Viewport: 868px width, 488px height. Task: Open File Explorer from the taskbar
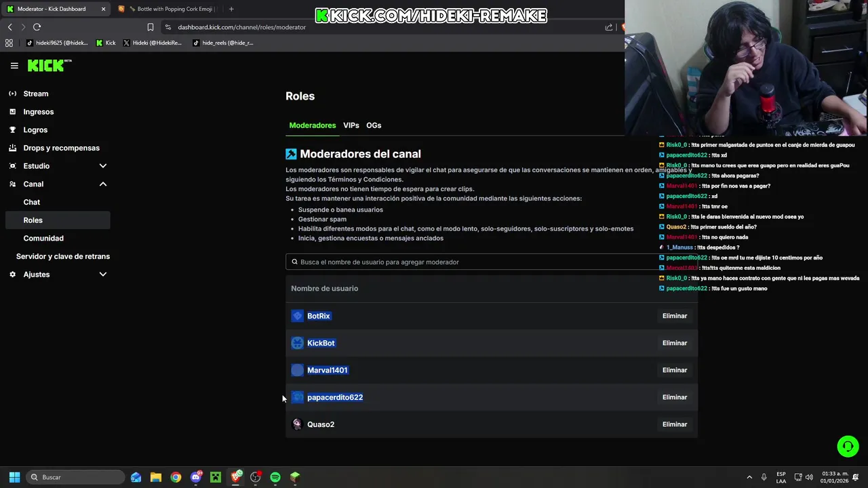point(156,477)
